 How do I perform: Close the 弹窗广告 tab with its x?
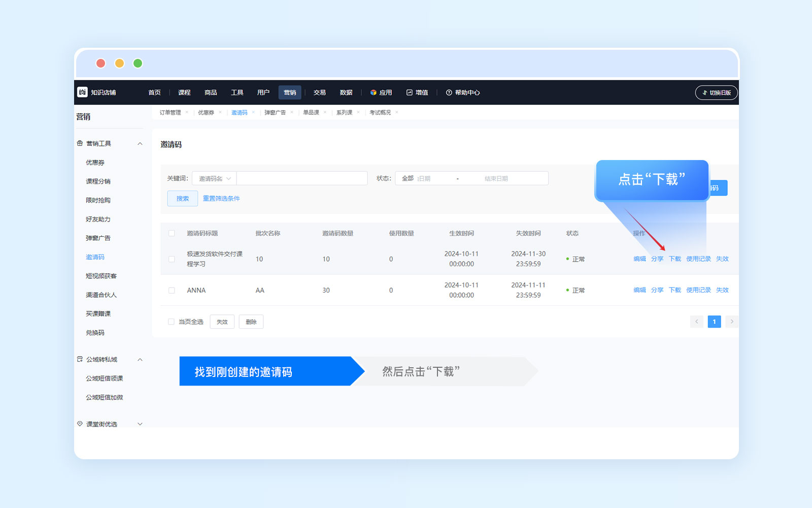(x=292, y=112)
